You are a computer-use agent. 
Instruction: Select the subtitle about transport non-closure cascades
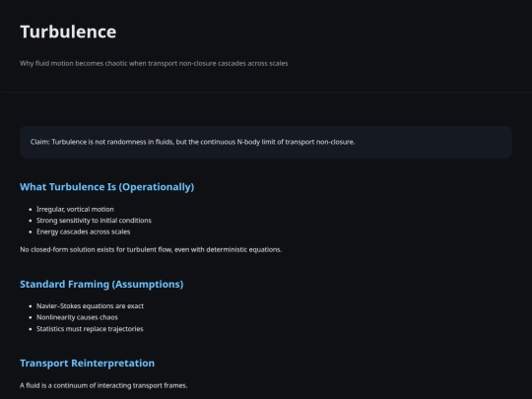pos(154,63)
